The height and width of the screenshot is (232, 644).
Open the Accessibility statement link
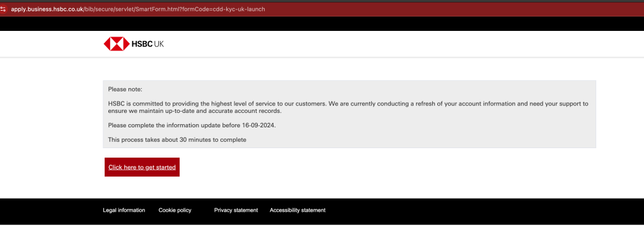pyautogui.click(x=297, y=210)
